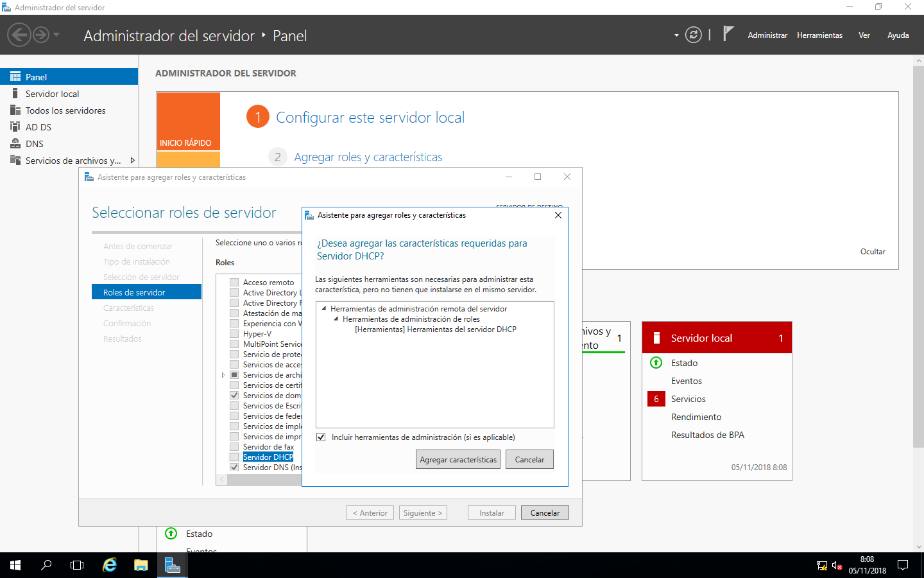Expand Servicios de archivos y... arrow
Screen dimensions: 924x578
coord(132,161)
